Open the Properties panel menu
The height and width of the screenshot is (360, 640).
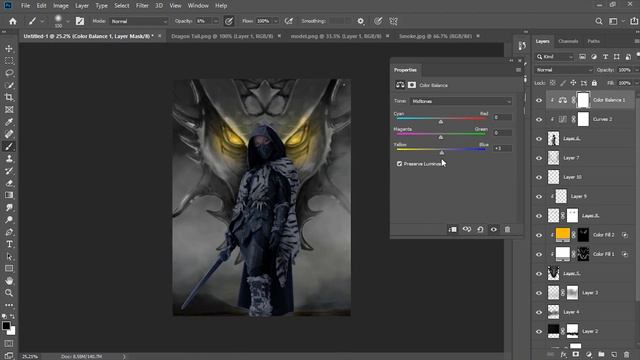[x=518, y=70]
